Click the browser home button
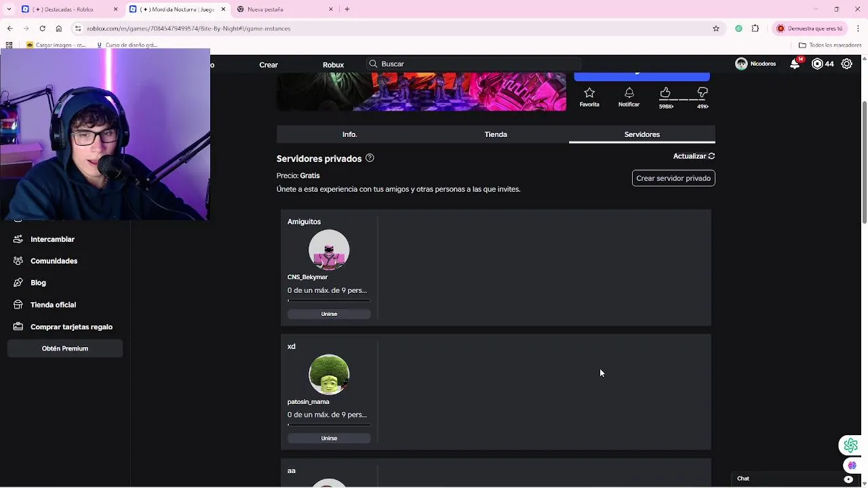 point(59,28)
